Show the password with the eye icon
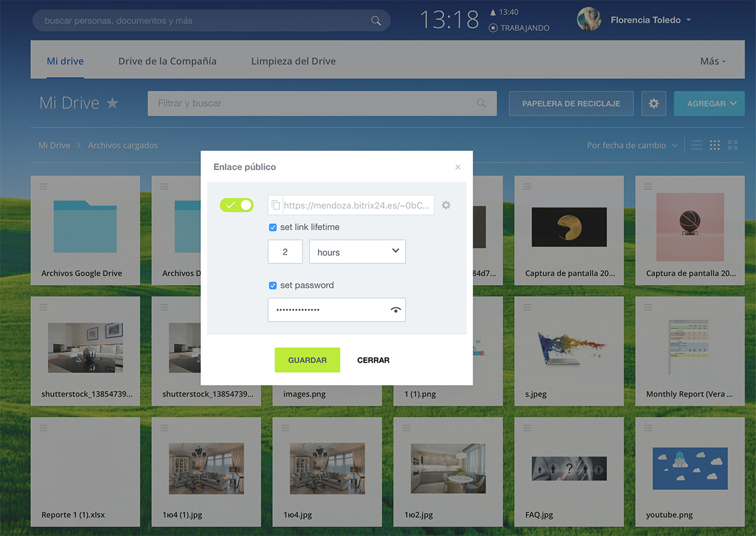Viewport: 756px width, 536px height. tap(396, 310)
